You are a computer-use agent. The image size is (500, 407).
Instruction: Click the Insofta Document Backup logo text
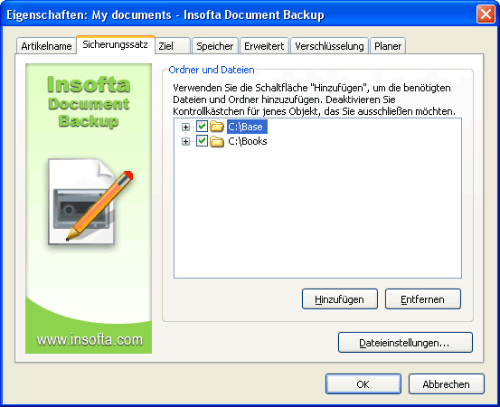tap(89, 101)
